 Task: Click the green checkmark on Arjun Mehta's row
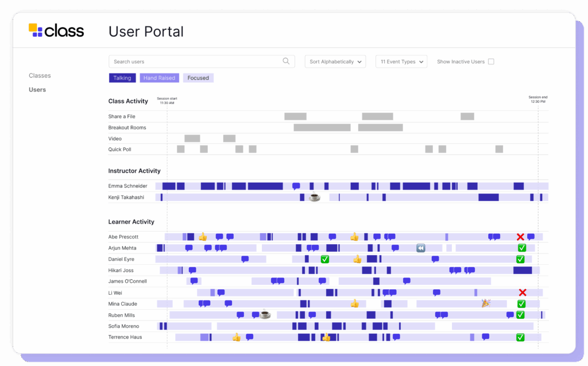(x=521, y=247)
